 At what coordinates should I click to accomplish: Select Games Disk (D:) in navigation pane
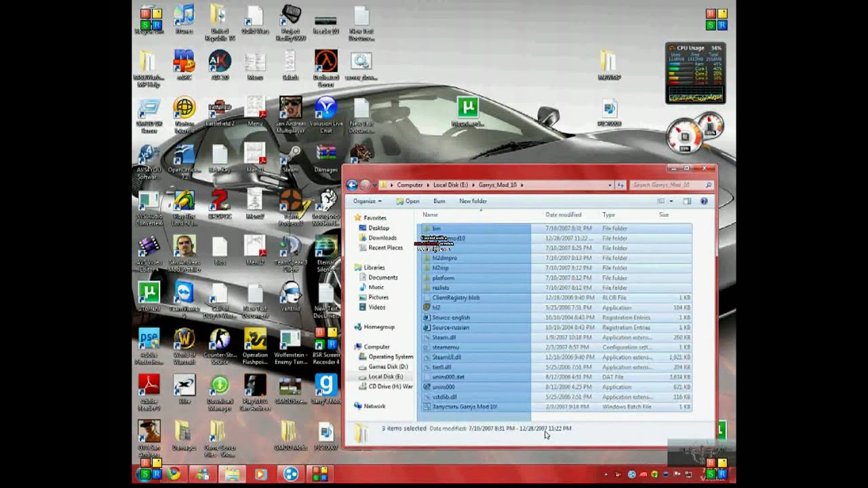387,367
